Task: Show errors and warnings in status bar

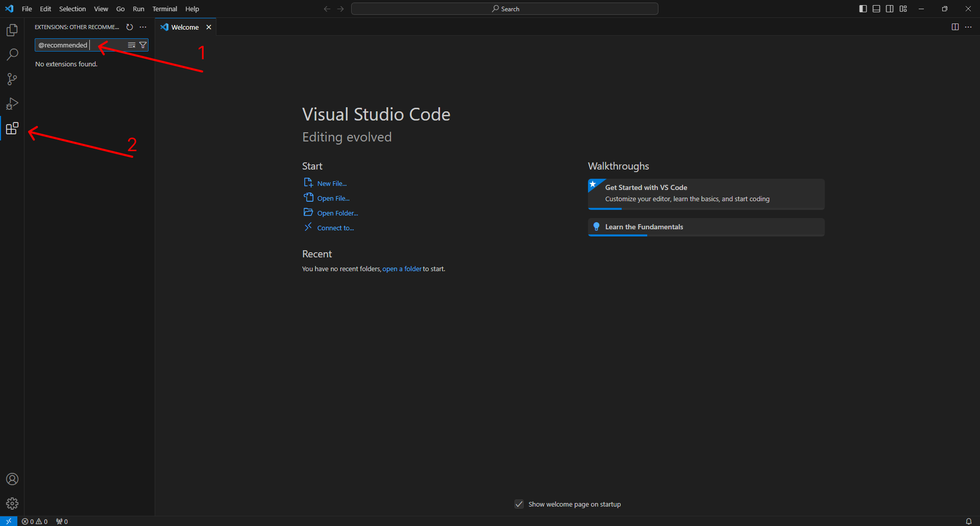Action: tap(35, 521)
